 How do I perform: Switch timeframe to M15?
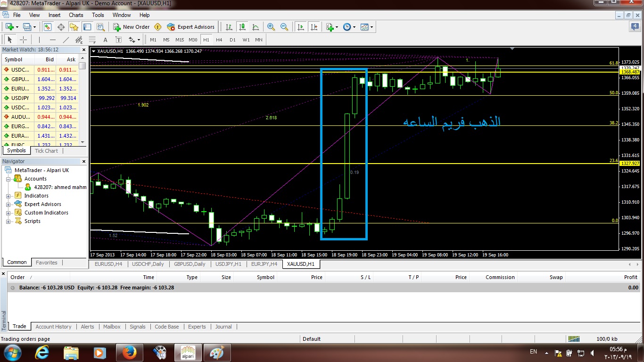click(x=180, y=40)
